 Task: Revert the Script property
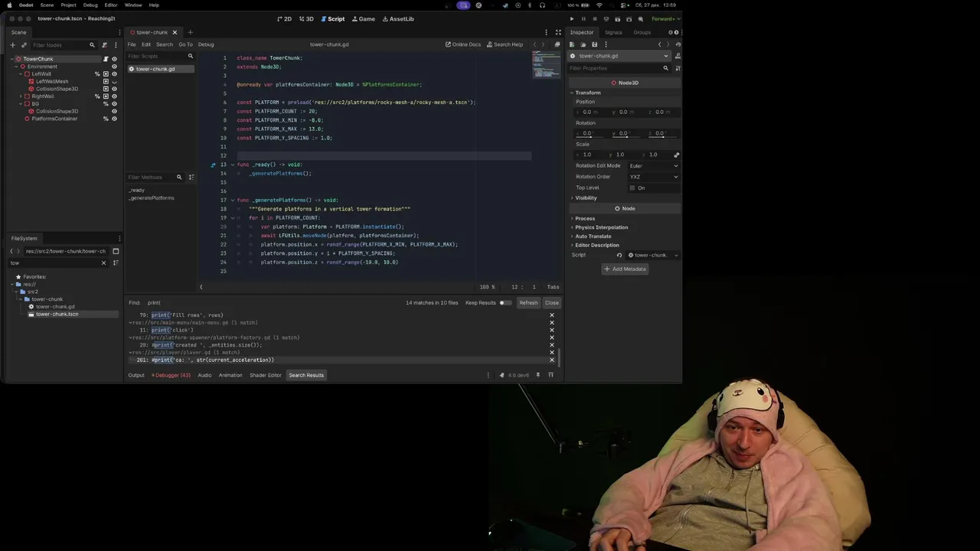pos(619,255)
